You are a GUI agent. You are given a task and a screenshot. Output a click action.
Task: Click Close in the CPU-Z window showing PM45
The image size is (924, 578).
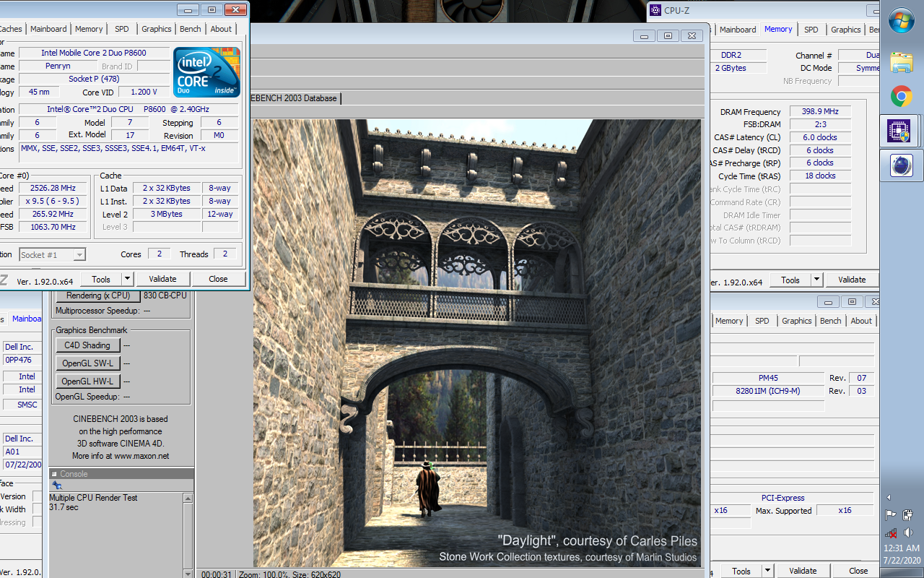858,571
